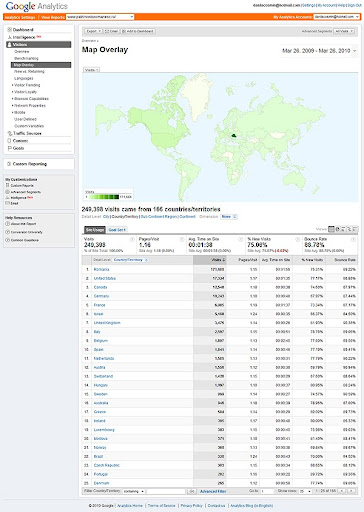Click the Traffic Sources sidebar section

(x=25, y=133)
